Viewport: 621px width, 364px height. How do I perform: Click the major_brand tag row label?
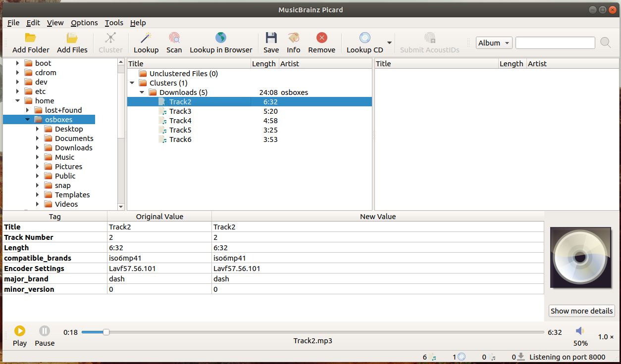tap(26, 279)
